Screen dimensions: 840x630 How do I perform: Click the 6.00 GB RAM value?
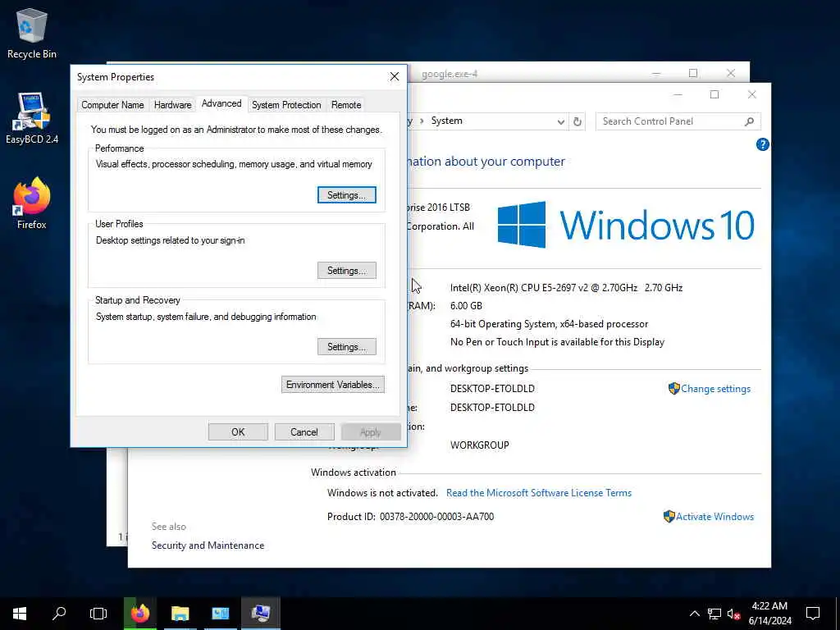tap(466, 306)
